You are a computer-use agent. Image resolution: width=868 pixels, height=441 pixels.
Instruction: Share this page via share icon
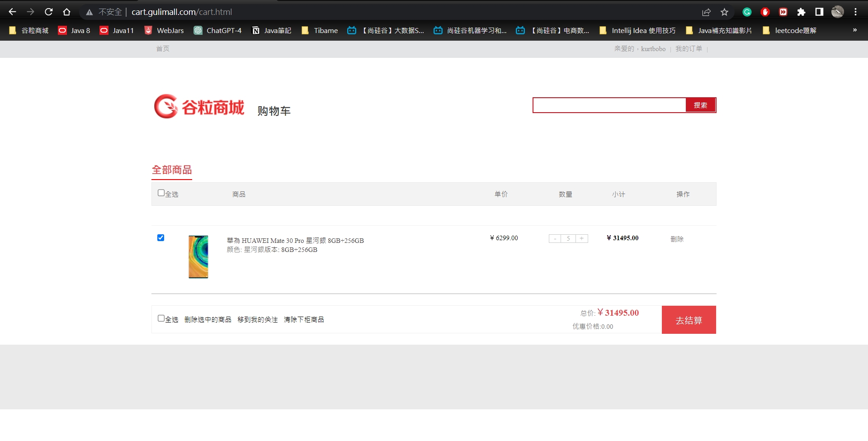[706, 12]
